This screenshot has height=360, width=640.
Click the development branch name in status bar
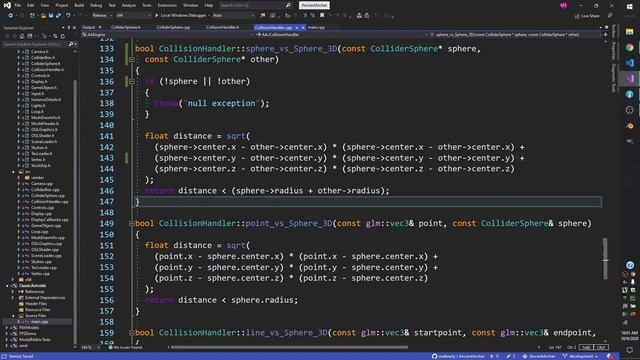point(581,356)
